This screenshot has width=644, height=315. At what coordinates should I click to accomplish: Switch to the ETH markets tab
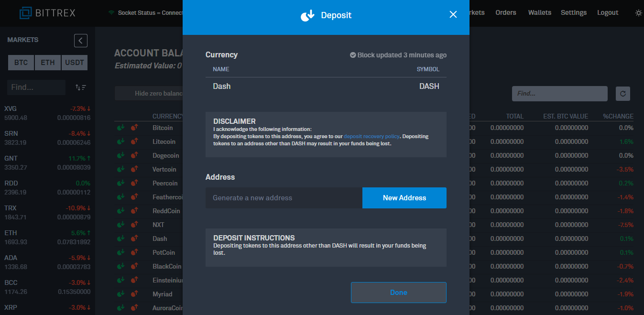coord(48,63)
